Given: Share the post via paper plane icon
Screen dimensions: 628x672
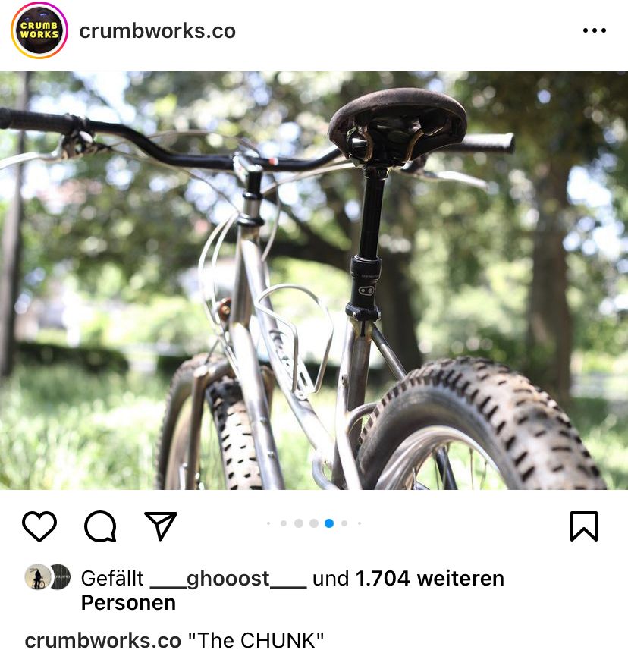Looking at the screenshot, I should (x=161, y=525).
